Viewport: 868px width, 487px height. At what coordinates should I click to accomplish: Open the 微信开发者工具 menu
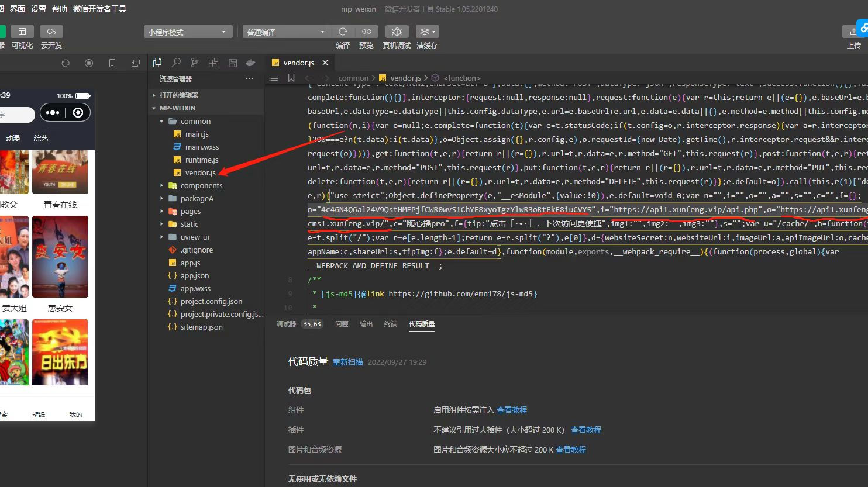99,9
